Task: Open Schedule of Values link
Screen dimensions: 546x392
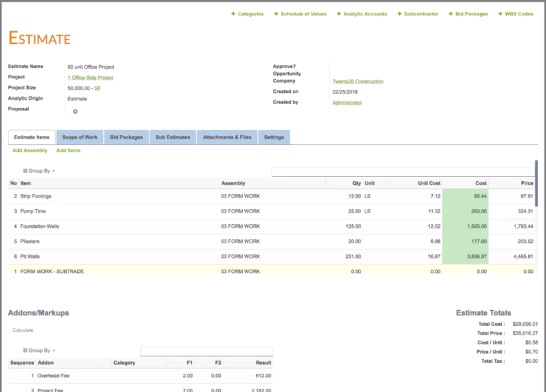Action: tap(304, 14)
